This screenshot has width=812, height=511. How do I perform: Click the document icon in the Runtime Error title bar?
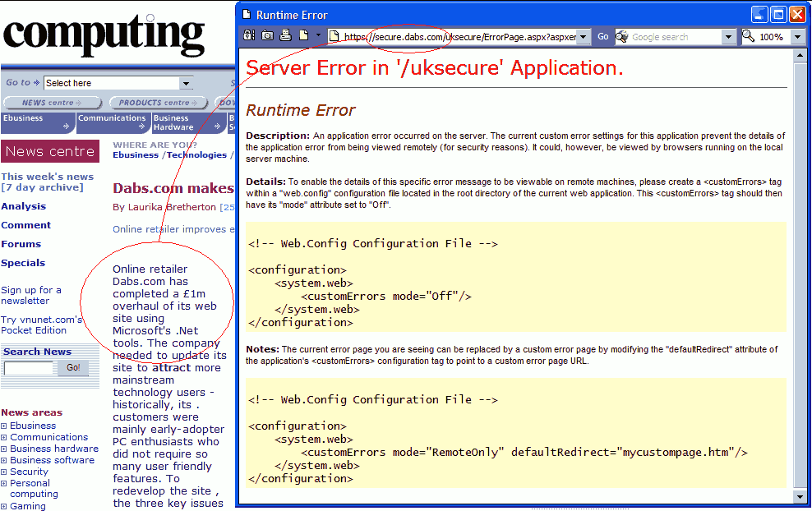coord(247,15)
